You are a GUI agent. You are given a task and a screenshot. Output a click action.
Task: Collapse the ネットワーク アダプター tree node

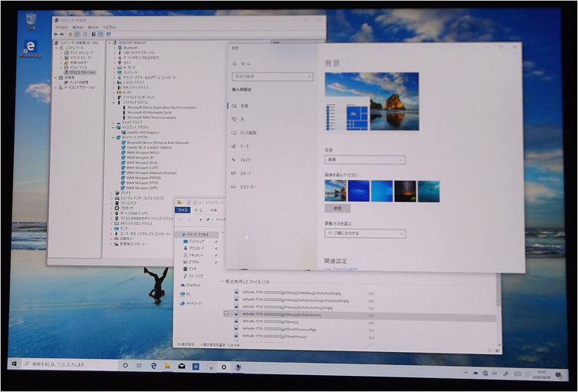pyautogui.click(x=113, y=137)
